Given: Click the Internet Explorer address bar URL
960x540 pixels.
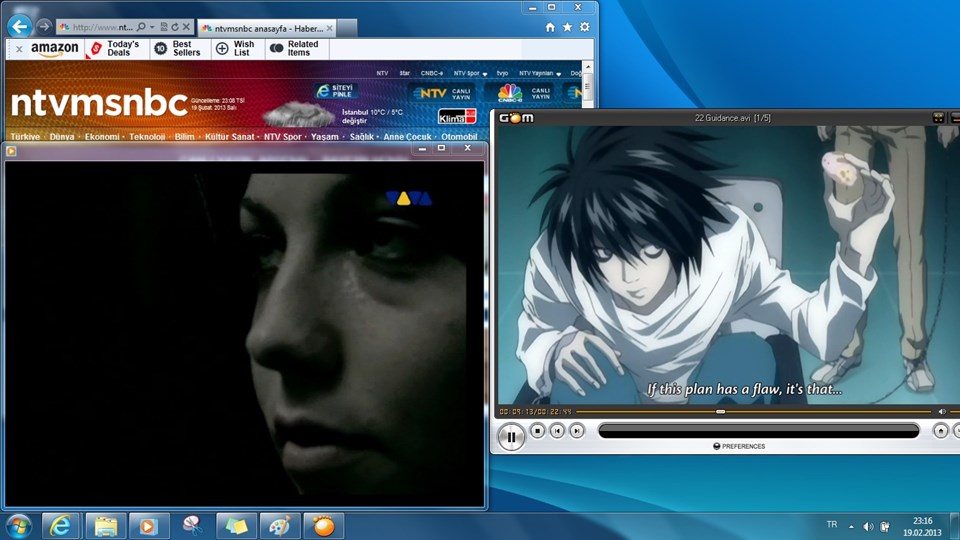Looking at the screenshot, I should [102, 27].
